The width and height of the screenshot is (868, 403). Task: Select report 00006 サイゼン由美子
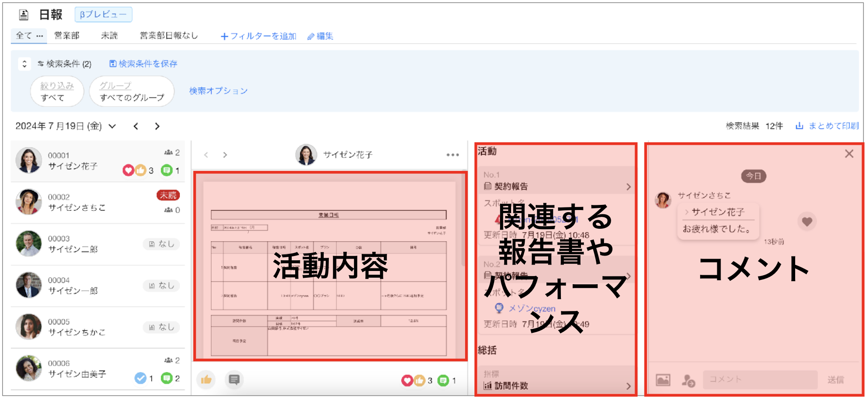point(98,369)
